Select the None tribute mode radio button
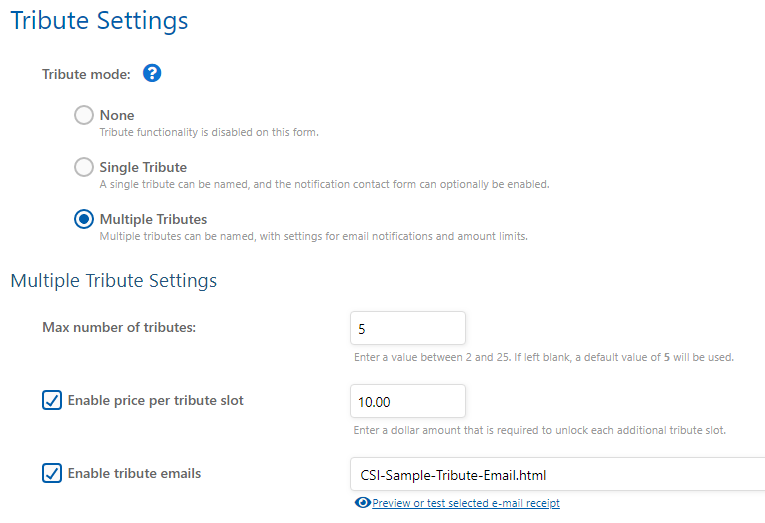 (84, 115)
